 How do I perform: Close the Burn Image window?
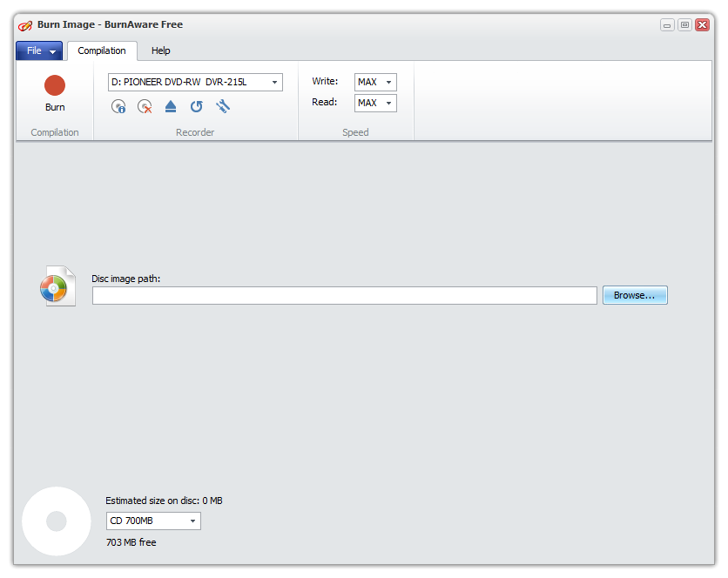[x=703, y=25]
